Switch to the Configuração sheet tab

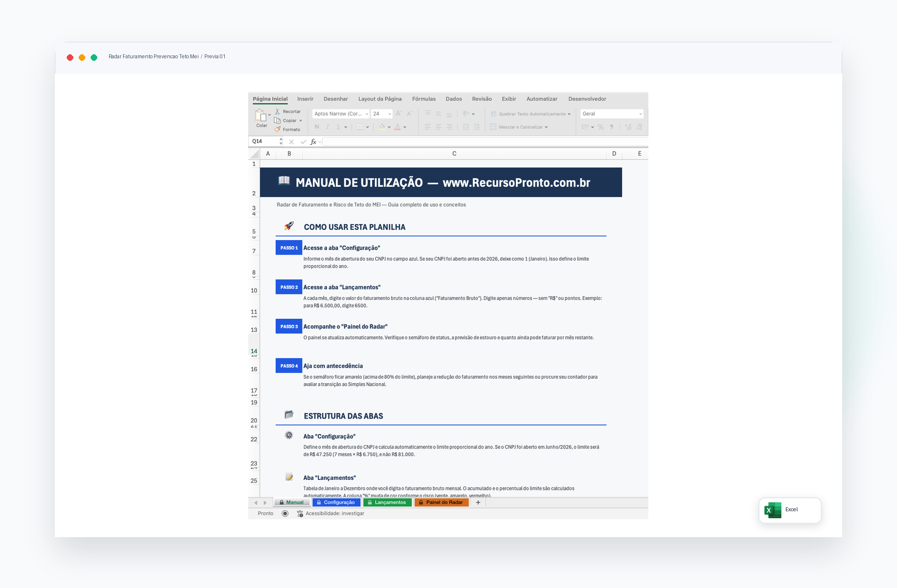point(336,502)
